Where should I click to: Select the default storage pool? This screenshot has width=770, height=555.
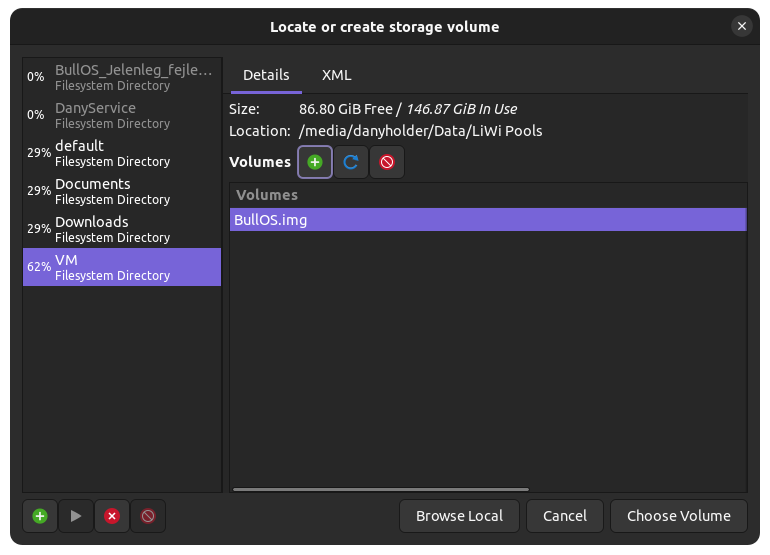coord(122,153)
